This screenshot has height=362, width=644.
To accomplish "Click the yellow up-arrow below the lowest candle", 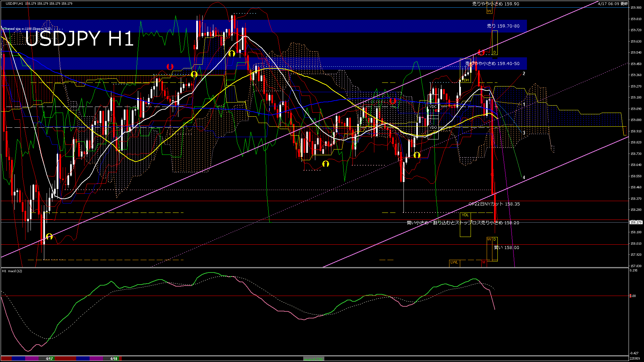I will (x=49, y=236).
